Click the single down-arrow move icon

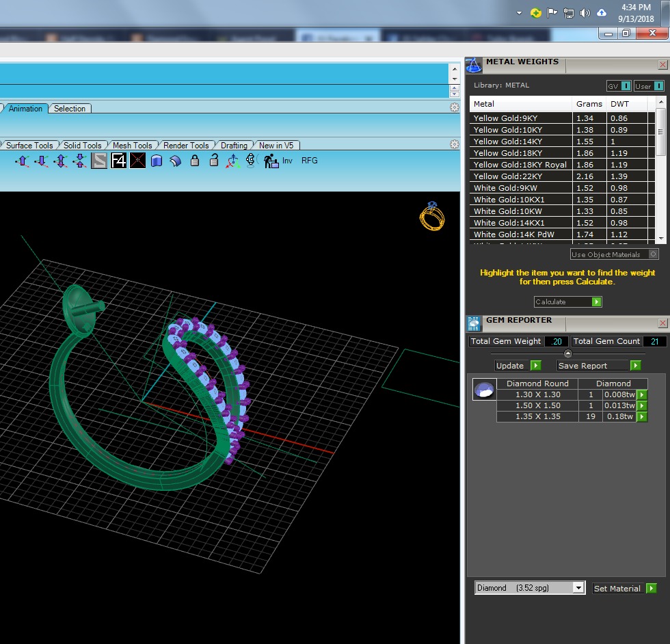click(x=42, y=161)
